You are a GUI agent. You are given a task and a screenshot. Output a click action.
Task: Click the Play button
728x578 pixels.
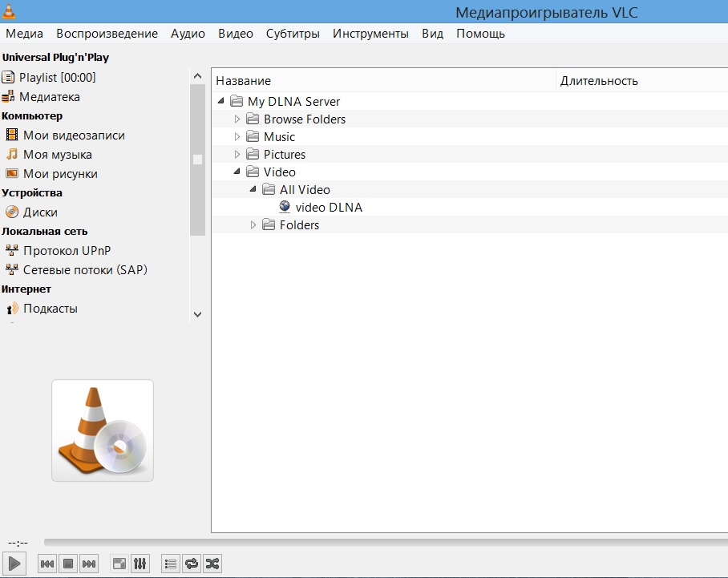pos(13,563)
